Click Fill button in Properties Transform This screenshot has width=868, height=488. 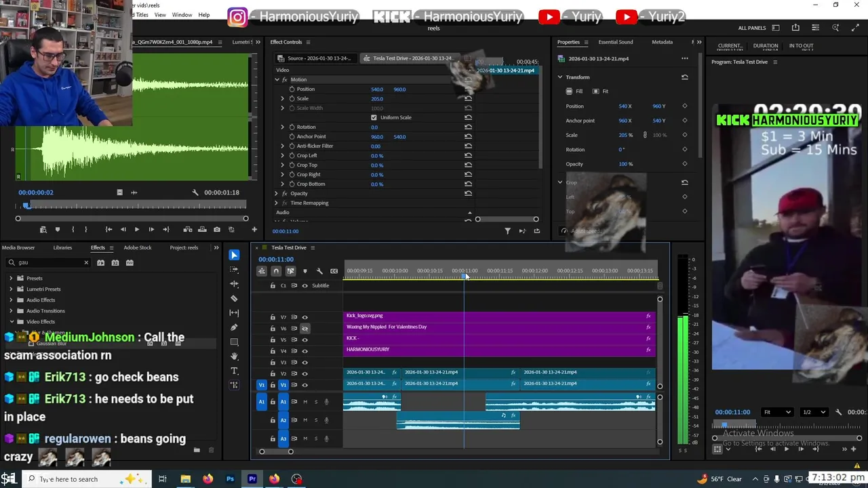click(574, 91)
